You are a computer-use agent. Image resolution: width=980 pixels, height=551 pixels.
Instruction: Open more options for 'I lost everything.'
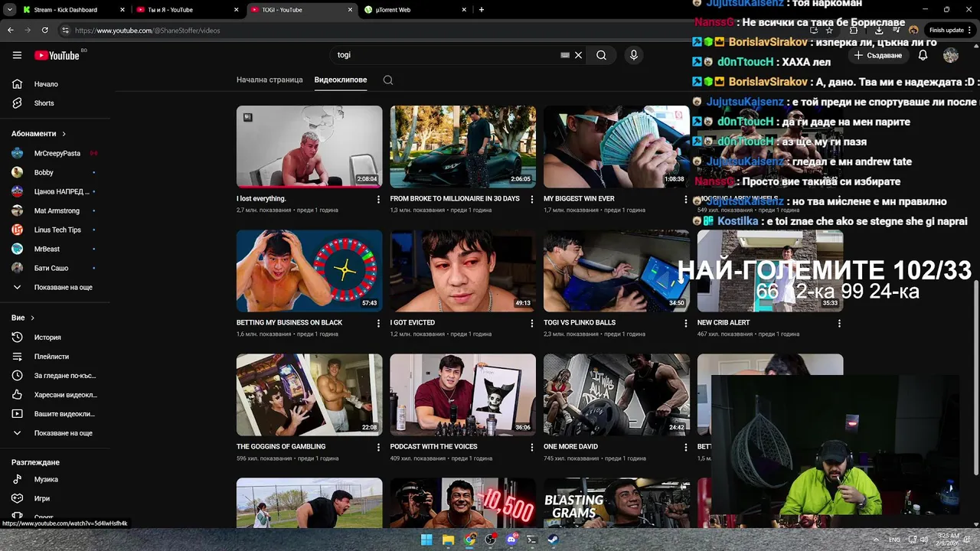click(x=378, y=199)
